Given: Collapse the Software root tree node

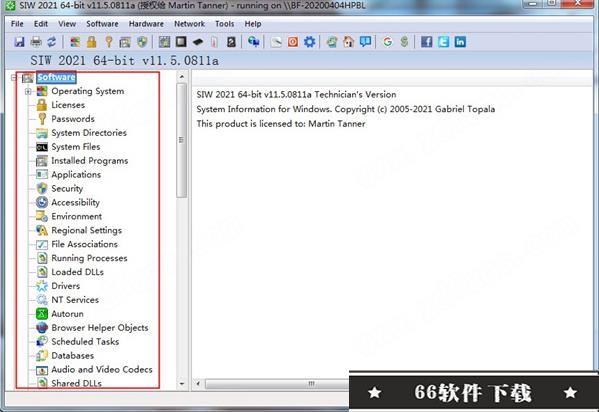Looking at the screenshot, I should pos(14,78).
